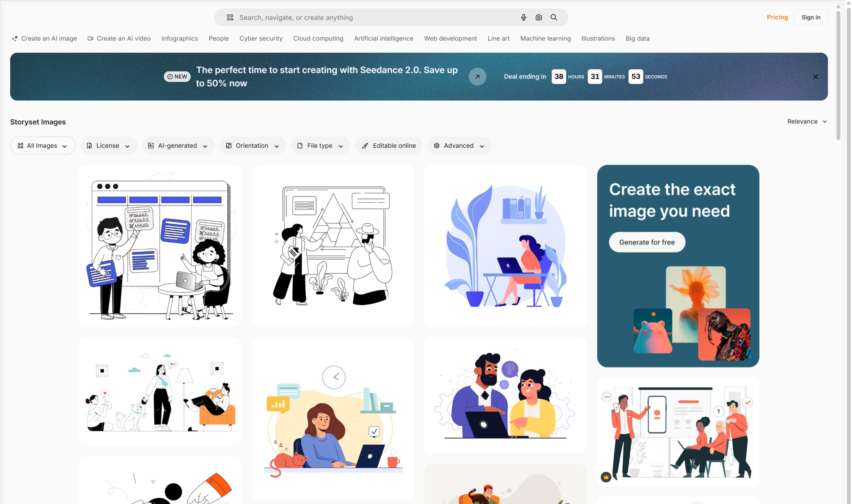Image resolution: width=852 pixels, height=504 pixels.
Task: Toggle the All Images filter
Action: pos(43,145)
